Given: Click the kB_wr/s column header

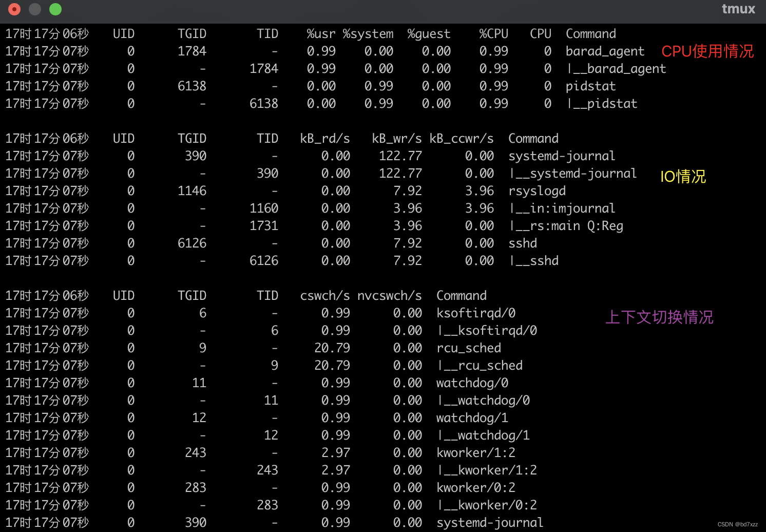Looking at the screenshot, I should tap(397, 139).
